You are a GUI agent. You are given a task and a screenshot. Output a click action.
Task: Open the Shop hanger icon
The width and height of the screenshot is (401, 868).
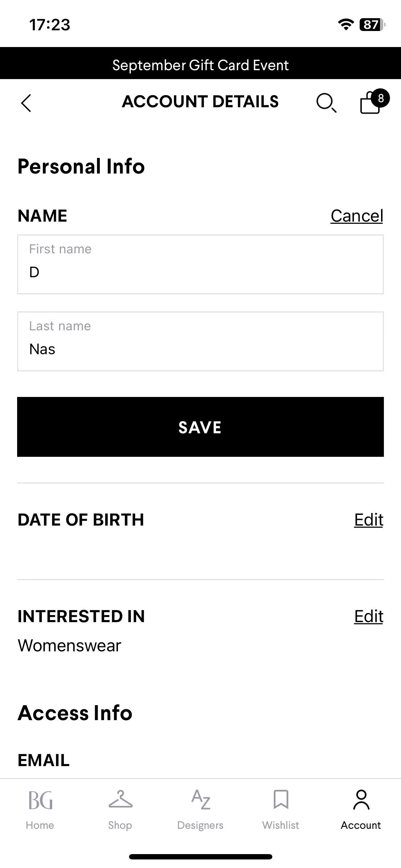pyautogui.click(x=120, y=799)
